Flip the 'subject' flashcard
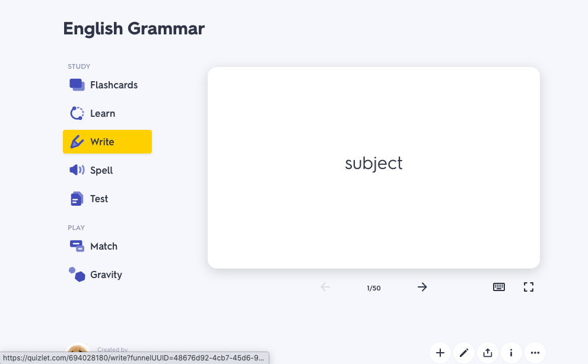 [x=374, y=167]
